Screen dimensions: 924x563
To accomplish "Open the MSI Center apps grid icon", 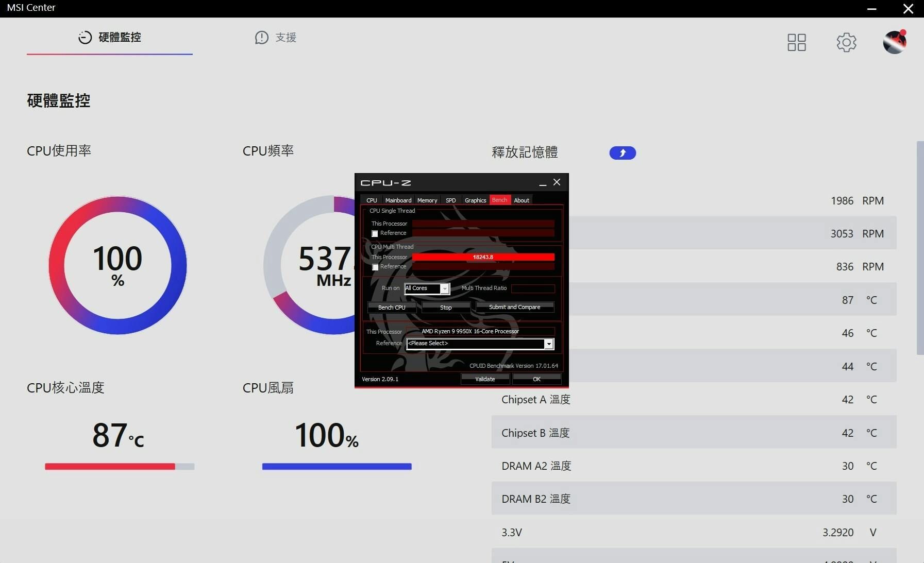I will 797,42.
